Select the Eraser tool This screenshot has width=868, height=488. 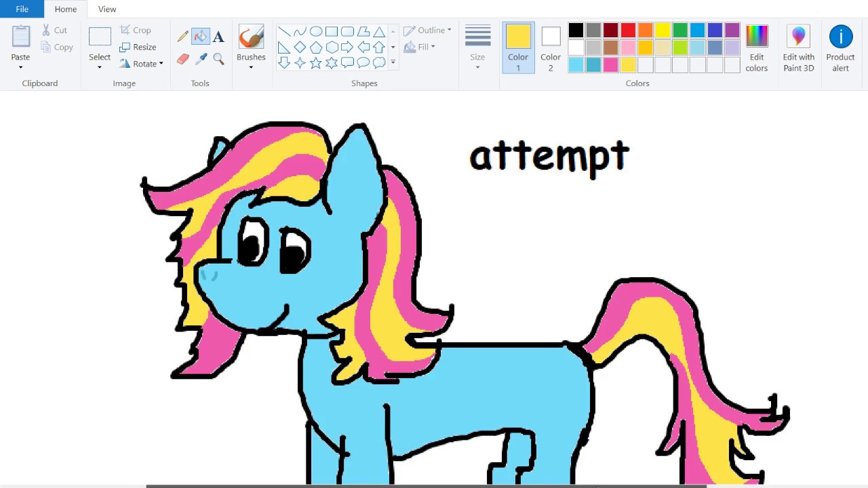pyautogui.click(x=183, y=59)
